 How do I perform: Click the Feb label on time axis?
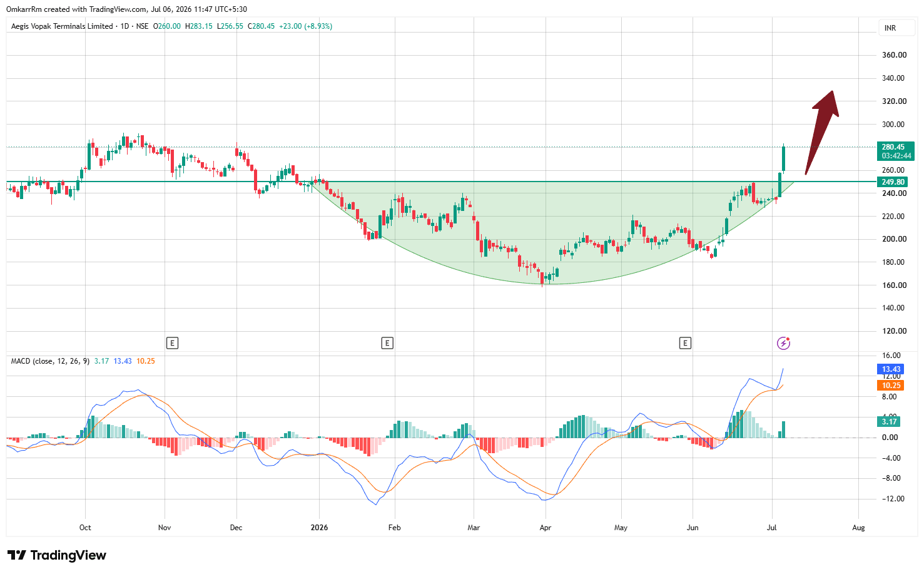pos(394,528)
